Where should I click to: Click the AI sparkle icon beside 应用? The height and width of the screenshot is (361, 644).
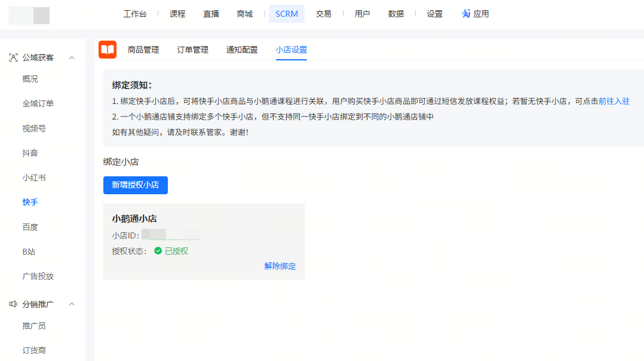pyautogui.click(x=466, y=14)
